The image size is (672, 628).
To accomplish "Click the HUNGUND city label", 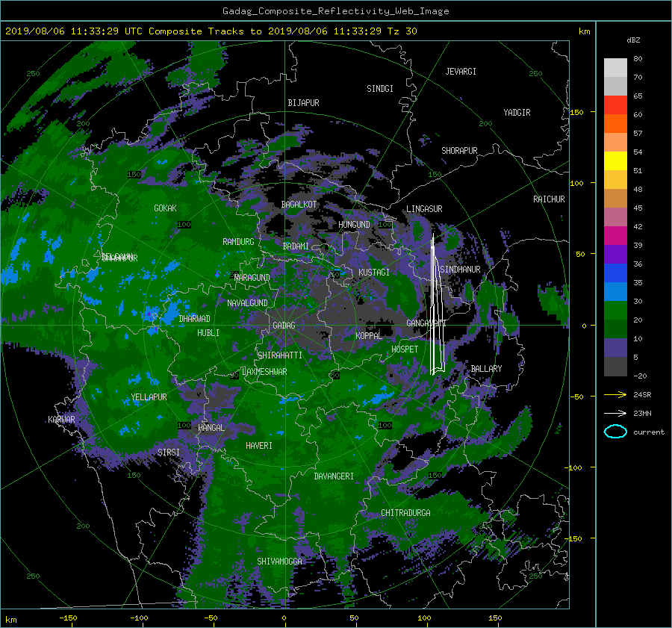I will [x=354, y=225].
